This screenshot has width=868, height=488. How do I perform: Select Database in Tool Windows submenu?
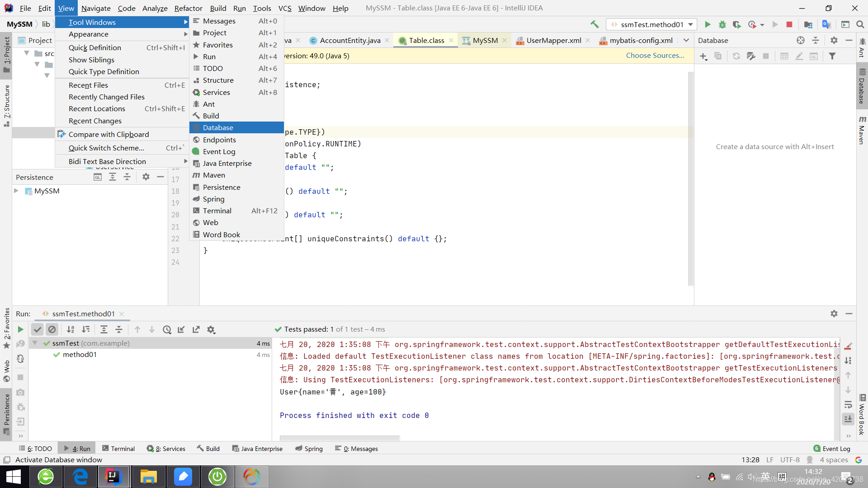click(x=236, y=127)
